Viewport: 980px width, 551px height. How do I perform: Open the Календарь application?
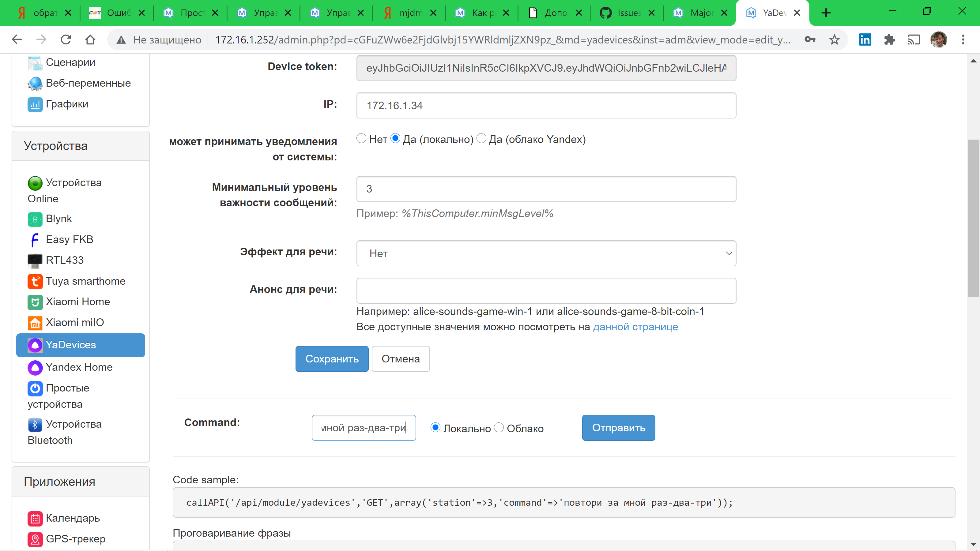[73, 518]
